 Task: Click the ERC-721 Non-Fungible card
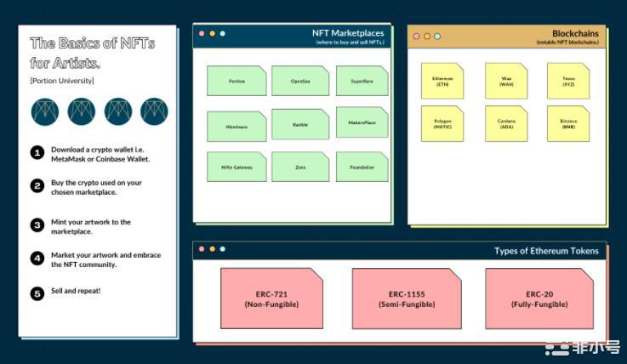point(271,299)
